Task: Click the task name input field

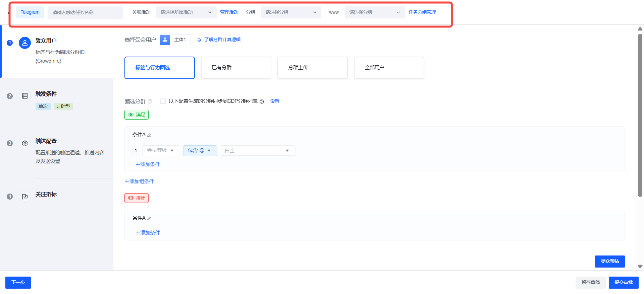Action: [x=85, y=12]
